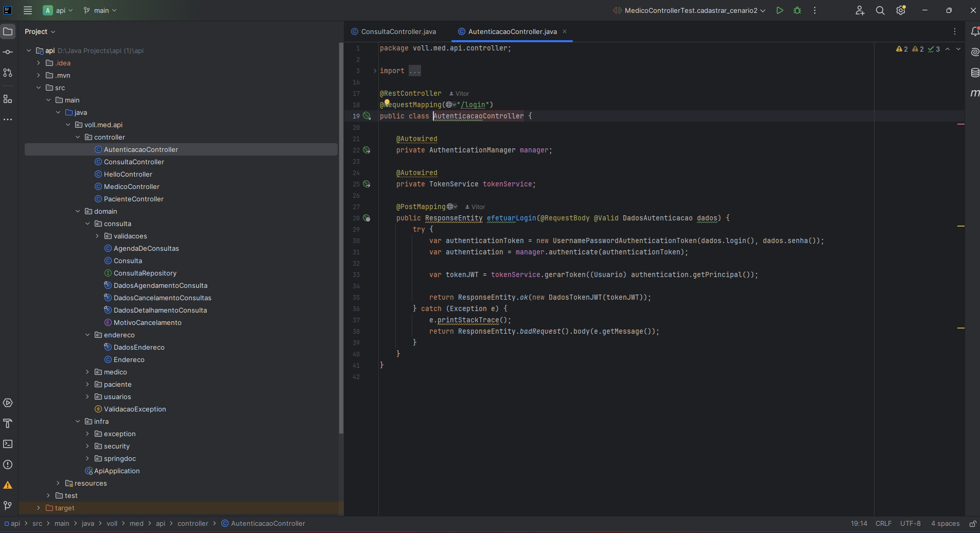Run MedicoControllerTest with the green play button
Image resolution: width=980 pixels, height=533 pixels.
(780, 10)
